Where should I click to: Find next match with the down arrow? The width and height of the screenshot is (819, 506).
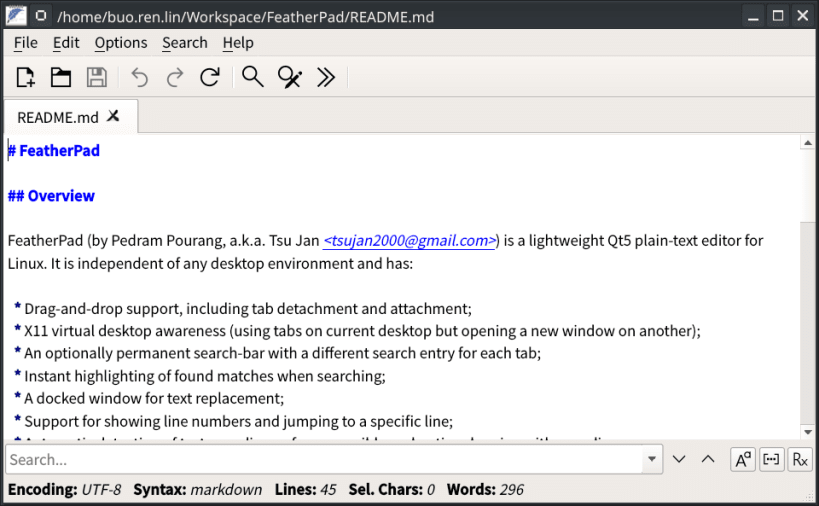pyautogui.click(x=679, y=460)
